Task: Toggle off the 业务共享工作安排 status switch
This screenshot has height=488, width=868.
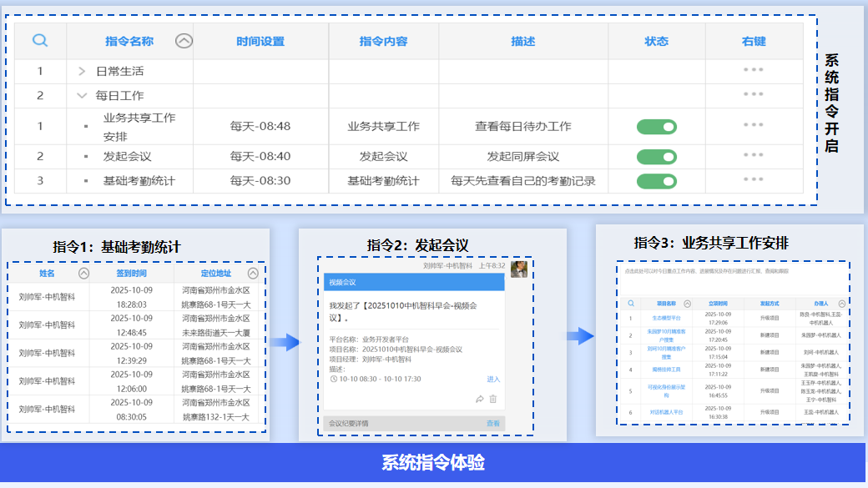Action: coord(657,127)
